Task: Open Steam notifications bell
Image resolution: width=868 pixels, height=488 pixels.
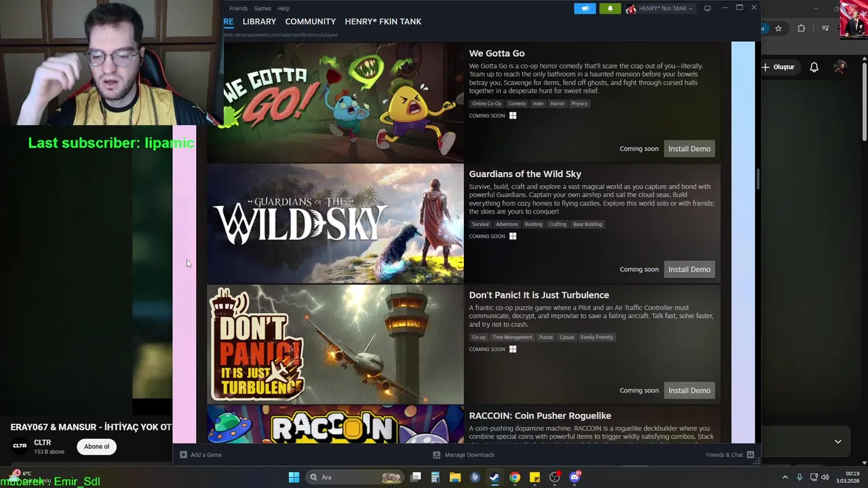Action: 610,8
